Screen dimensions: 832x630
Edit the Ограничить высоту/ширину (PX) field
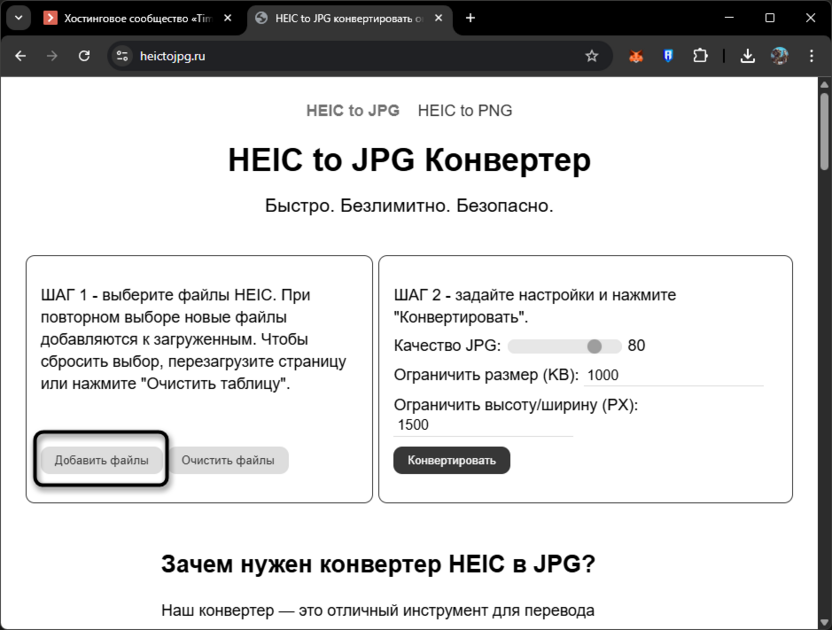(x=483, y=425)
